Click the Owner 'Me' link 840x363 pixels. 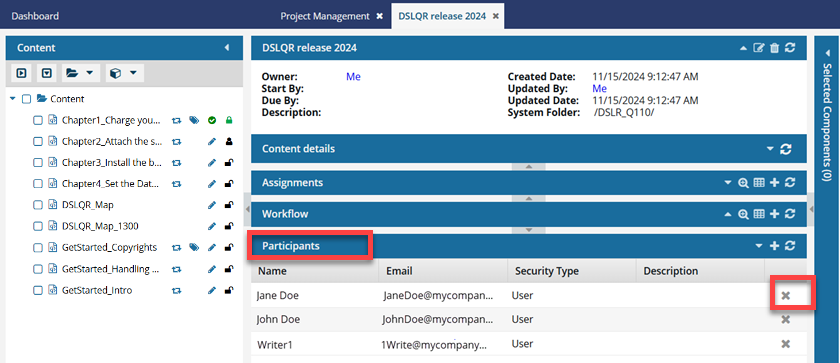click(353, 77)
